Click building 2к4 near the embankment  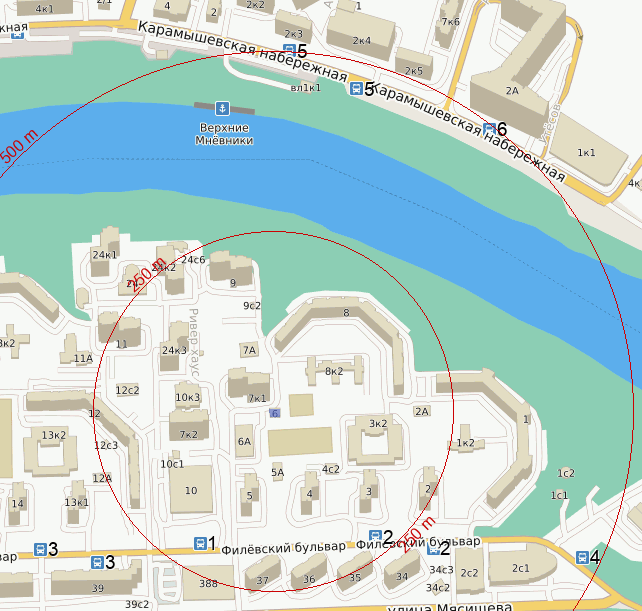(x=361, y=41)
